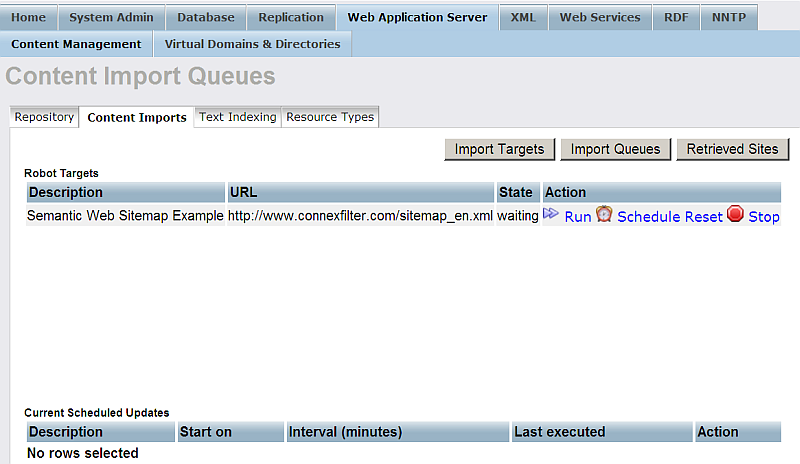Click the red Stop icon
Image resolution: width=800 pixels, height=464 pixels.
click(735, 214)
